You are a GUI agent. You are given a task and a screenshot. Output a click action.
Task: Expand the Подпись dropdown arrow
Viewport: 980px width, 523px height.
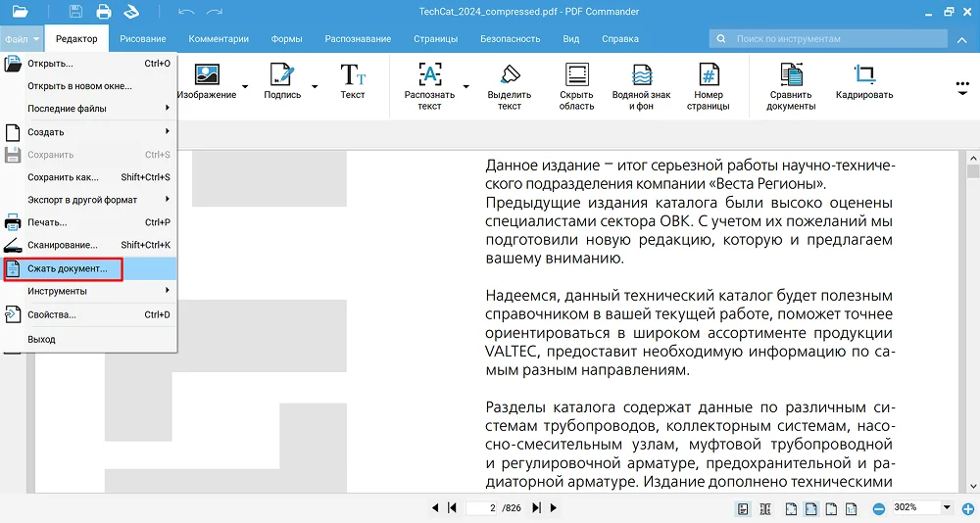315,87
